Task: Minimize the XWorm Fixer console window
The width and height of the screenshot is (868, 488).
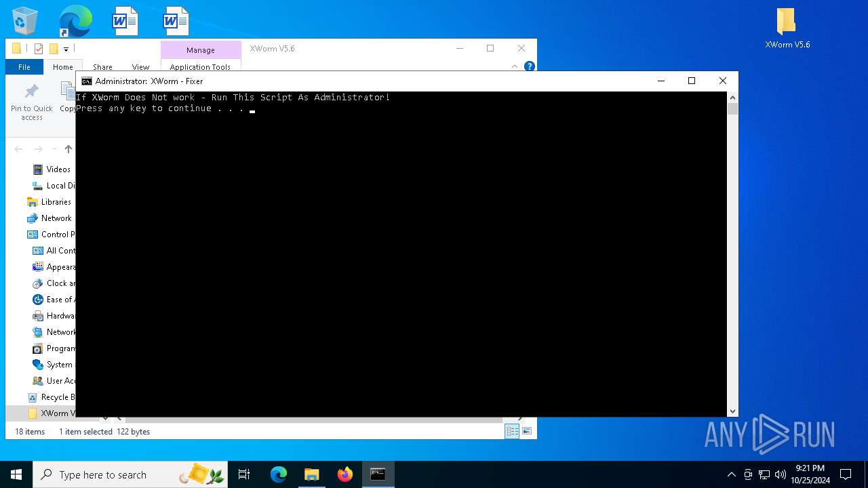Action: 661,81
